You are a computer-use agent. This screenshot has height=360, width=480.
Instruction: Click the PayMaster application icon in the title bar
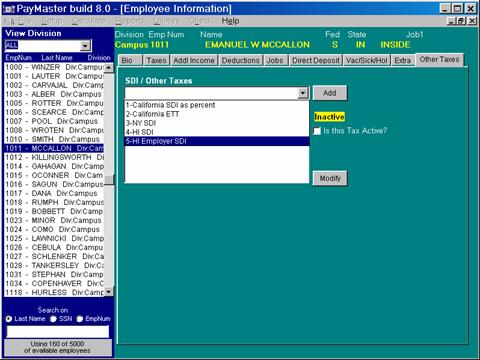point(9,9)
